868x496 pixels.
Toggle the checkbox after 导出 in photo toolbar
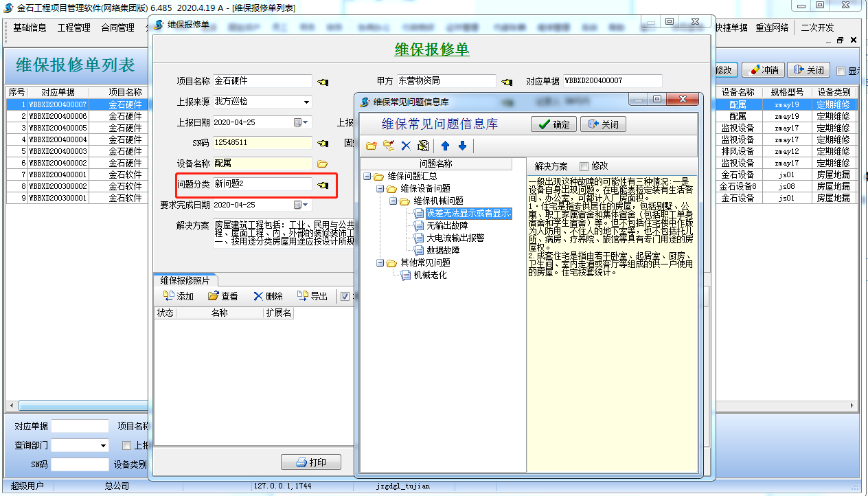click(345, 297)
